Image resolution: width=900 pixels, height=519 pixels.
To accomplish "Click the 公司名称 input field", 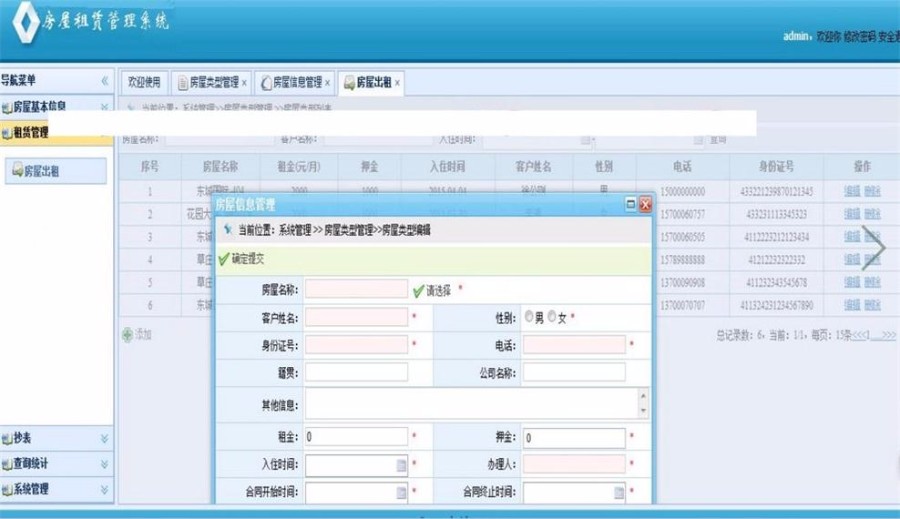I will 574,372.
